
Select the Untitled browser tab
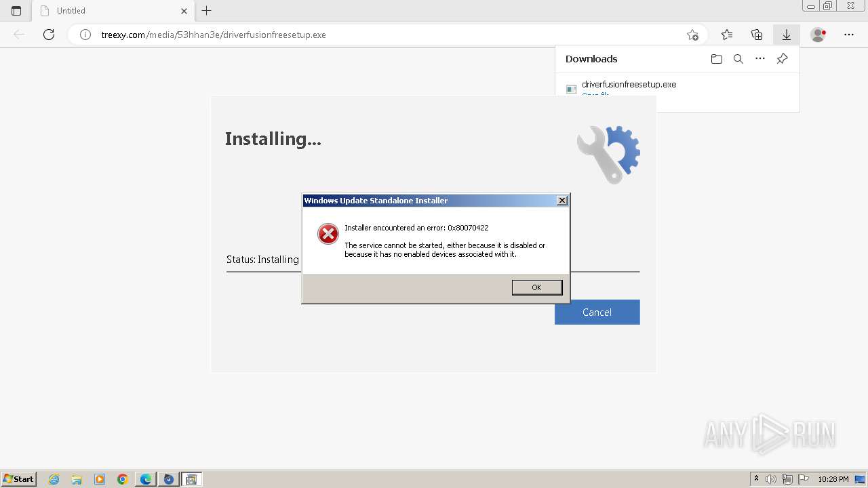click(x=114, y=11)
